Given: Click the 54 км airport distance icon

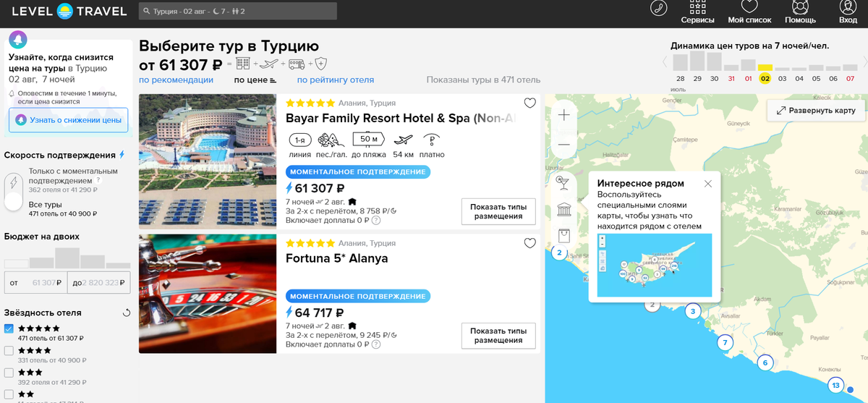Looking at the screenshot, I should tap(404, 140).
